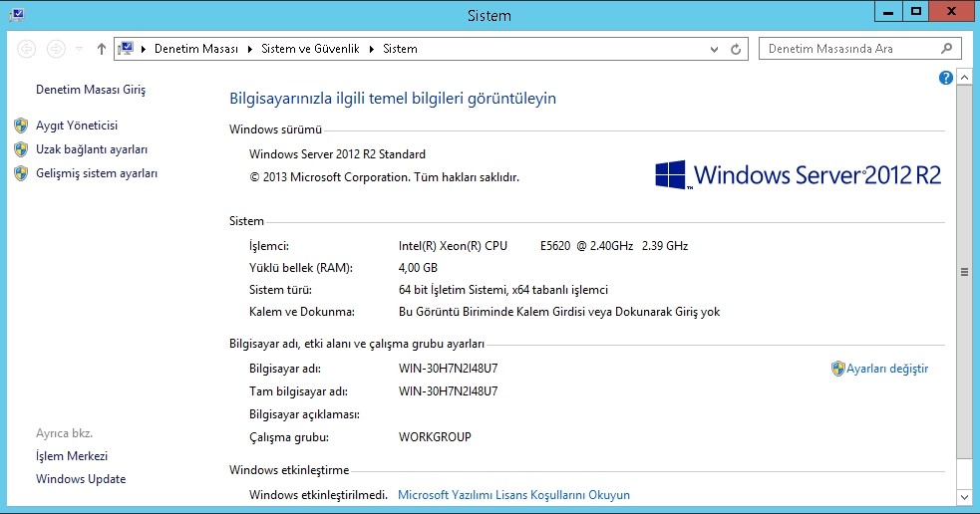Screen dimensions: 980x514
Task: Maximize the Sistem window
Action: pyautogui.click(x=915, y=11)
